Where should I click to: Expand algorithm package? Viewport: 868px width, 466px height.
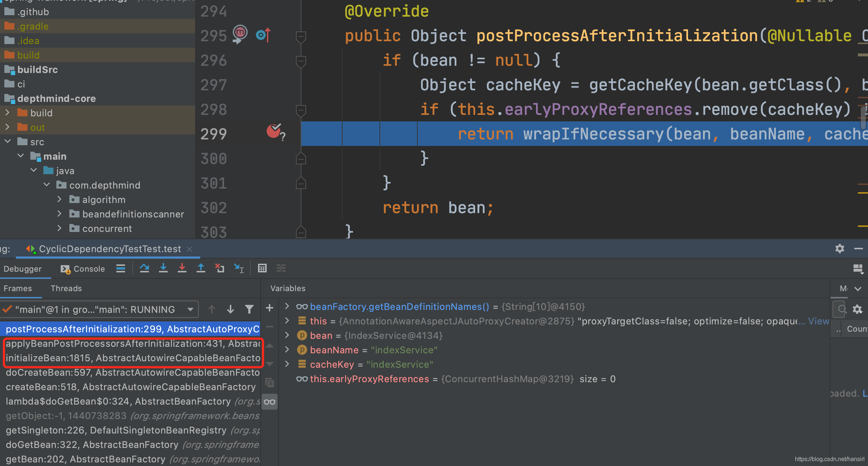click(x=60, y=199)
